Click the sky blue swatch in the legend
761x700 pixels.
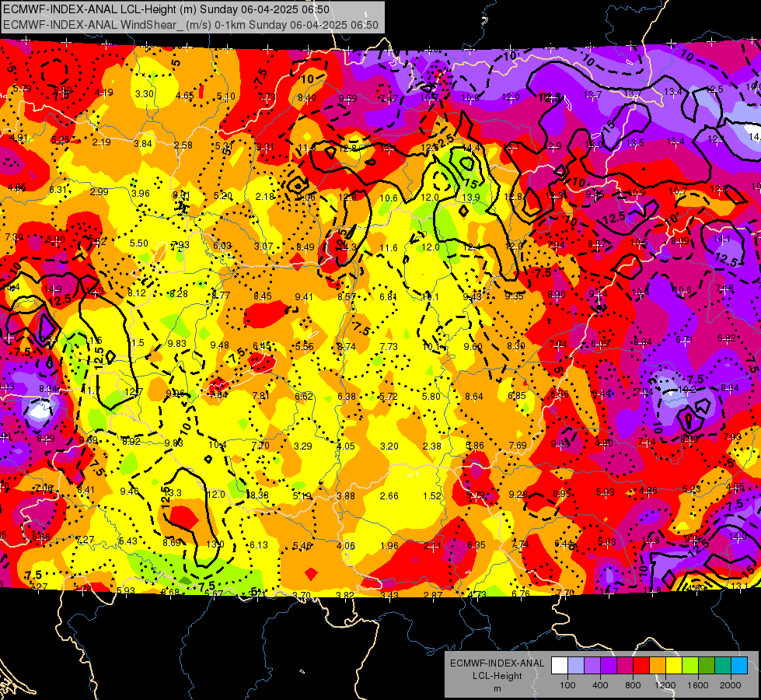pyautogui.click(x=739, y=666)
